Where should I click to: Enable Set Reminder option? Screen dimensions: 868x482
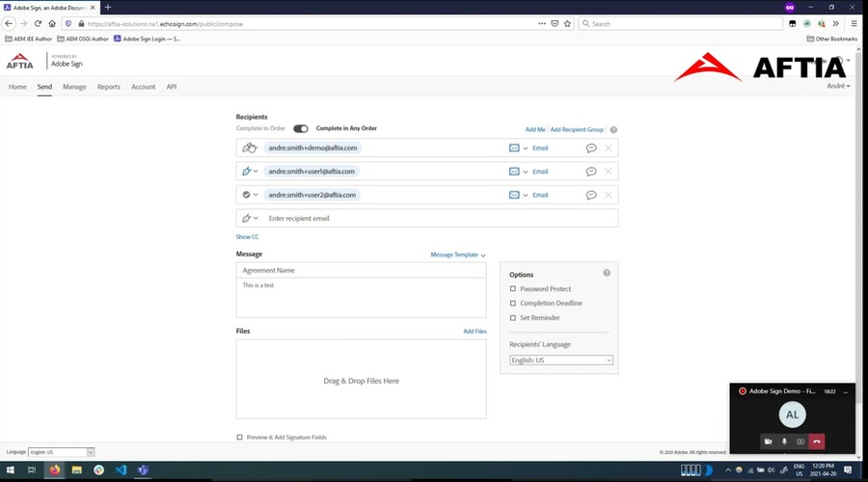pos(513,318)
